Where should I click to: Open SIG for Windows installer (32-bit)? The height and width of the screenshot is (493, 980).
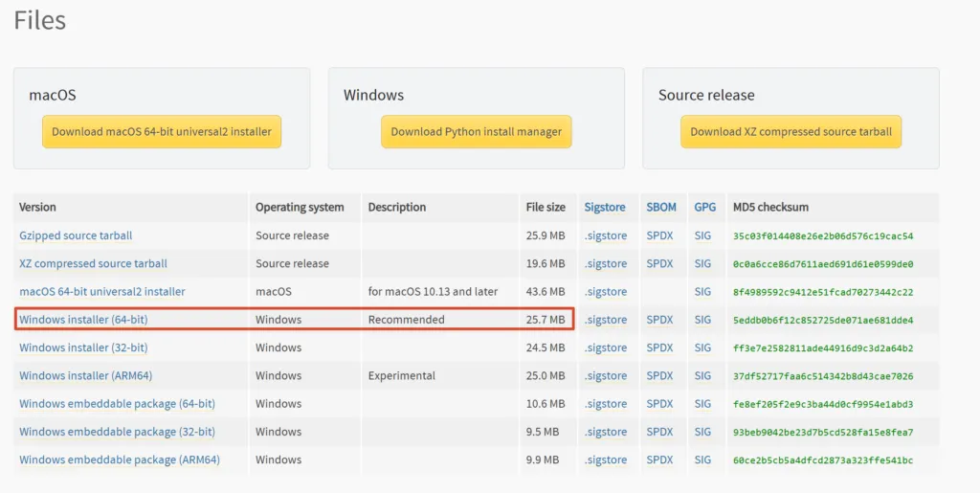coord(702,347)
